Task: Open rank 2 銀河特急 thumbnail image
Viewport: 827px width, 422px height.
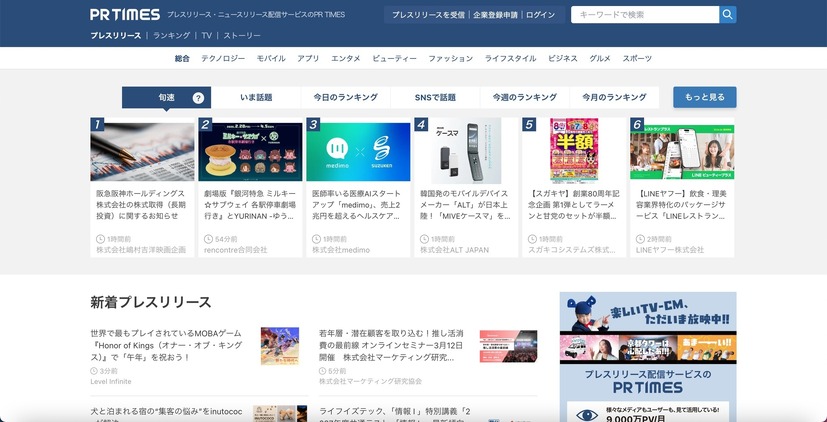Action: coord(251,152)
